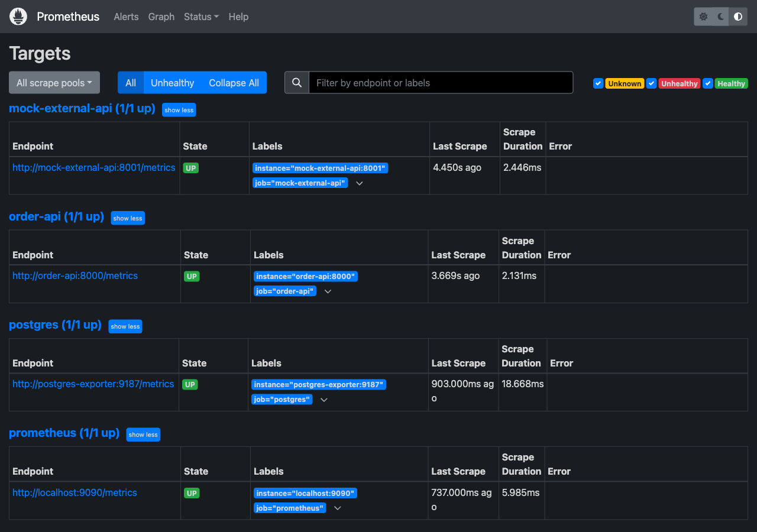757x532 pixels.
Task: Select the browser-preferred contrast theme icon
Action: [x=738, y=17]
